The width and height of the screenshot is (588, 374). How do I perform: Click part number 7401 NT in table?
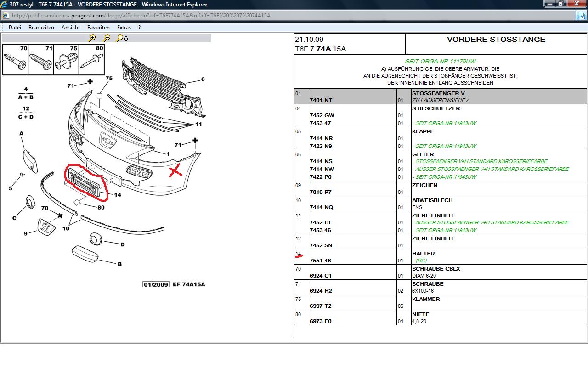coord(321,100)
